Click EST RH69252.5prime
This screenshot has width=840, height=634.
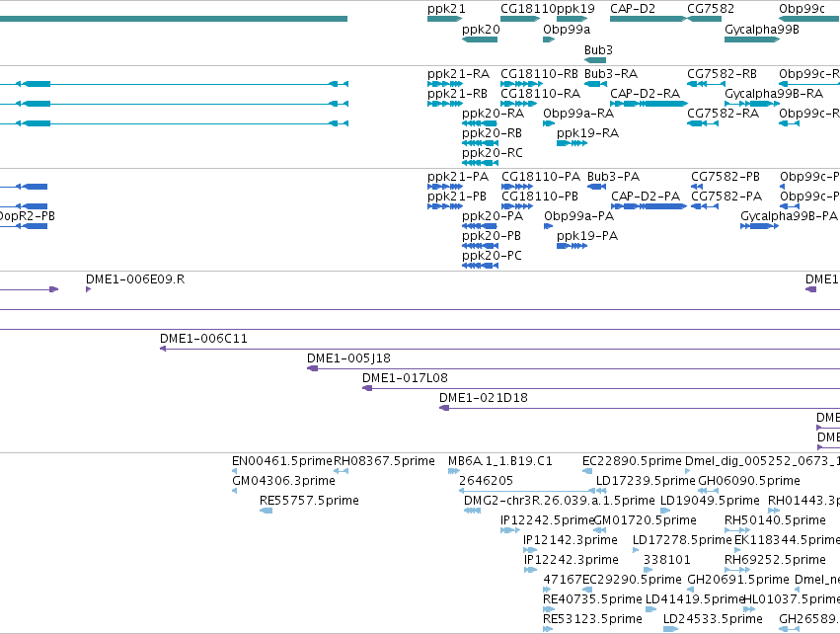click(x=737, y=570)
